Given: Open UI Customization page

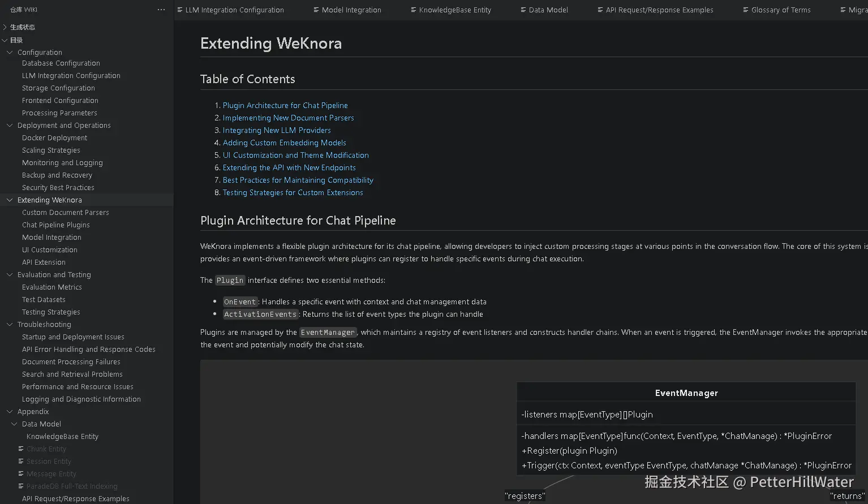Looking at the screenshot, I should pos(50,250).
